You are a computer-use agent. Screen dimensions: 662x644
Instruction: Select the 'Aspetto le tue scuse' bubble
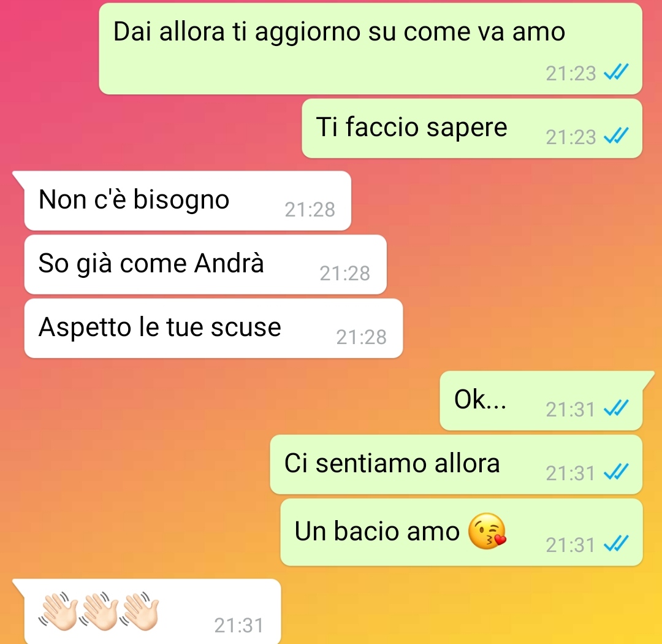213,328
